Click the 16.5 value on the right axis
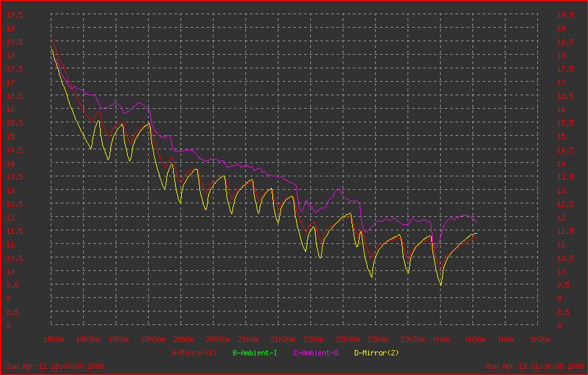Image resolution: width=588 pixels, height=375 pixels. [x=565, y=96]
